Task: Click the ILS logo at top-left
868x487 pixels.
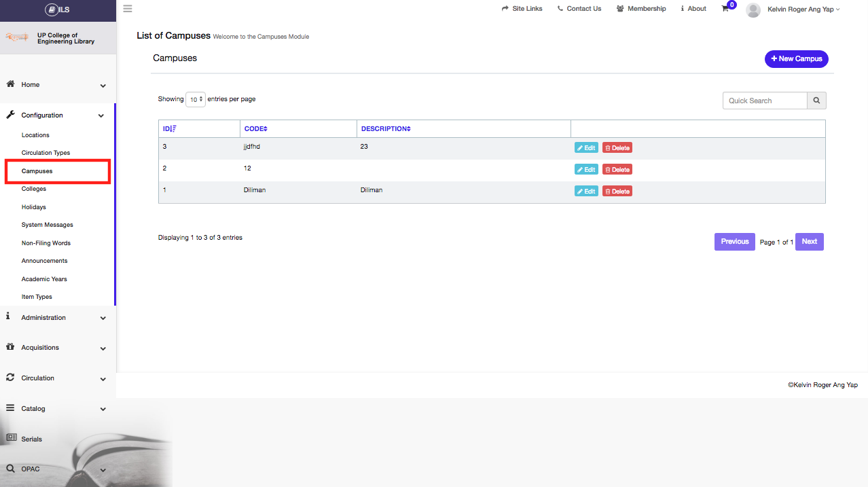Action: (x=58, y=10)
